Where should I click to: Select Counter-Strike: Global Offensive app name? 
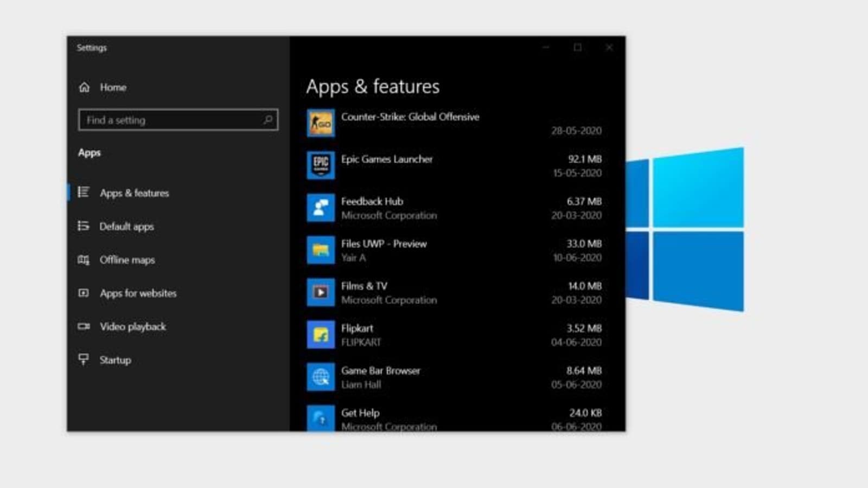pyautogui.click(x=410, y=117)
